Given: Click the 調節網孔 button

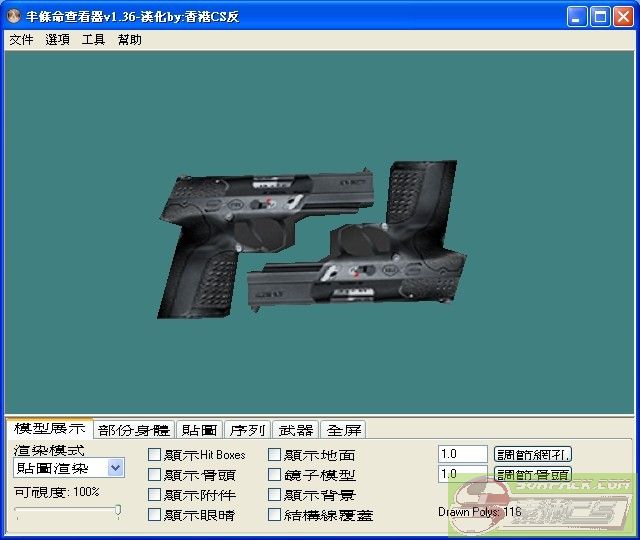Looking at the screenshot, I should click(533, 454).
